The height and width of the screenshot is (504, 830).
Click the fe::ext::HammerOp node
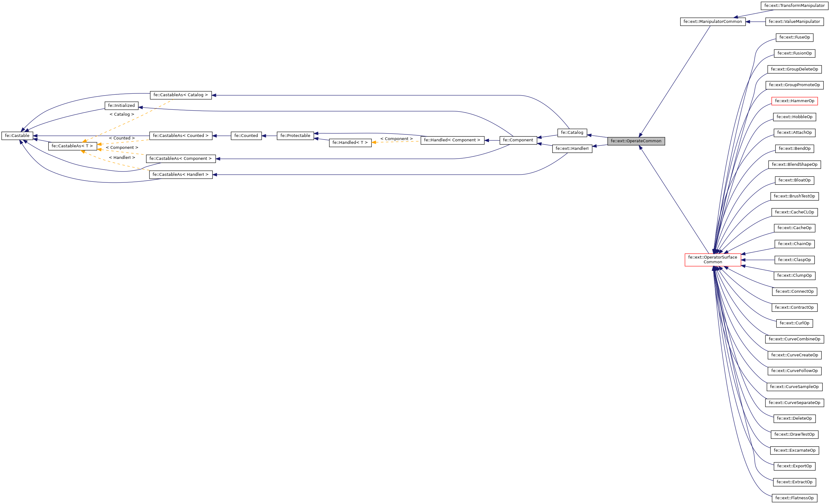point(795,100)
